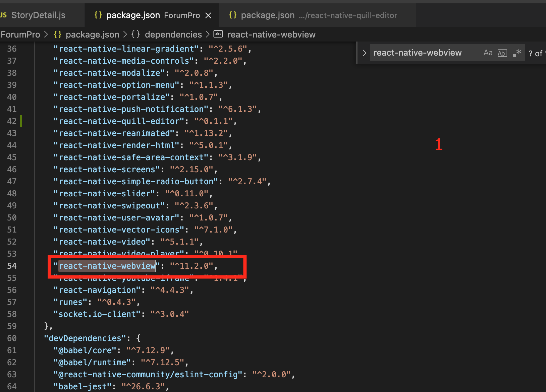Click the "react-native-portalize" key
Screen dimensions: 546x392
pos(112,97)
